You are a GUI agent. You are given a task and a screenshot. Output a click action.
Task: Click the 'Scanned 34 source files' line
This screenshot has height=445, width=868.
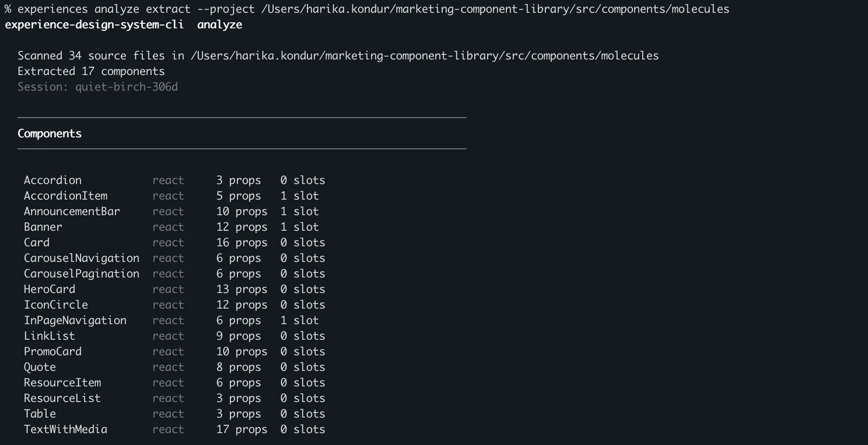[338, 56]
